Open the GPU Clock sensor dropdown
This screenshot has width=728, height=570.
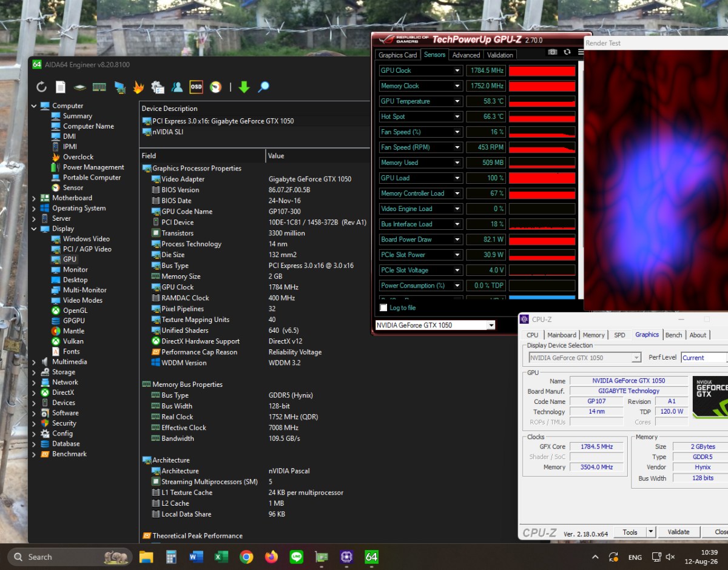coord(457,71)
